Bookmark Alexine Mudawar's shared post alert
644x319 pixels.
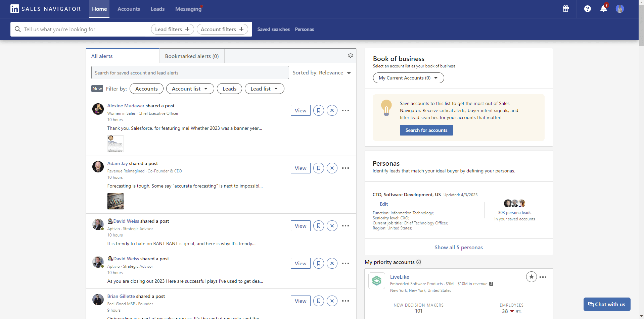tap(318, 110)
